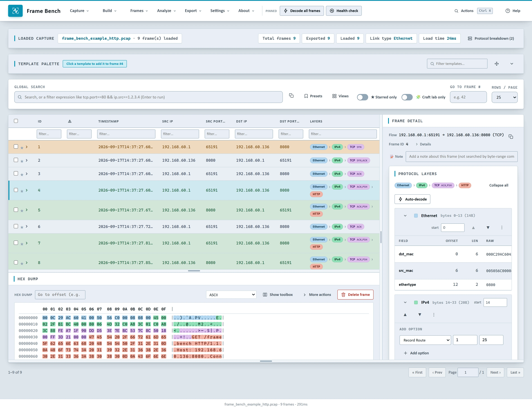The height and width of the screenshot is (410, 532).
Task: Open the Settings menu
Action: (220, 11)
